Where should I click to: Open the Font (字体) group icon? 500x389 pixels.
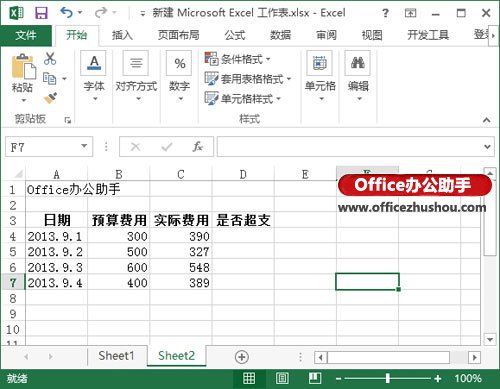[x=94, y=63]
